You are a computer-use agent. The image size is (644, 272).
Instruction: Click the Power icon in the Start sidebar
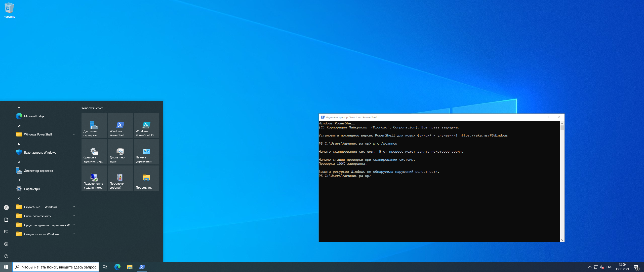click(x=6, y=256)
